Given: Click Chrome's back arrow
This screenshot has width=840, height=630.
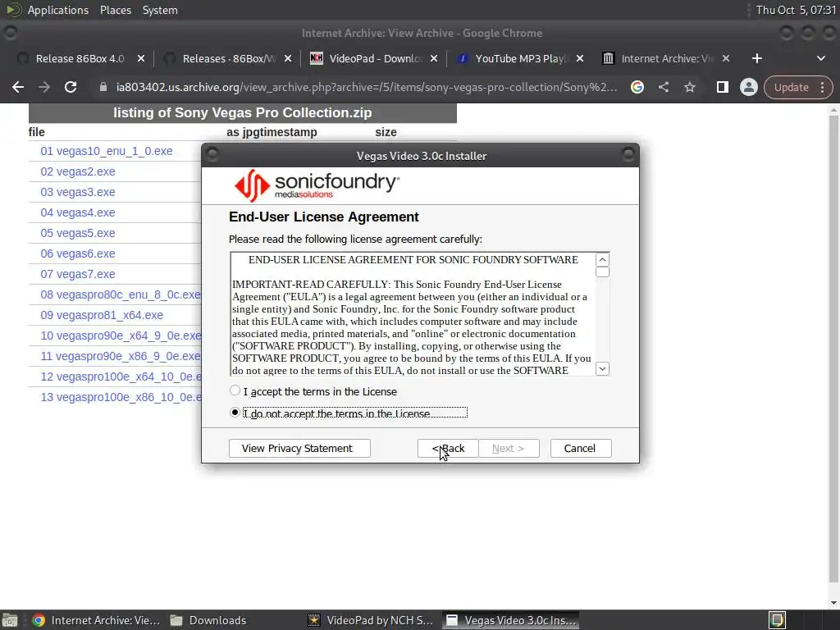Looking at the screenshot, I should tap(18, 87).
